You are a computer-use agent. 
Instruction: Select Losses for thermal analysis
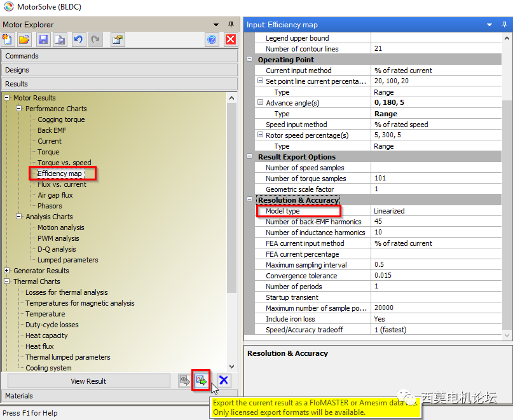coord(67,292)
